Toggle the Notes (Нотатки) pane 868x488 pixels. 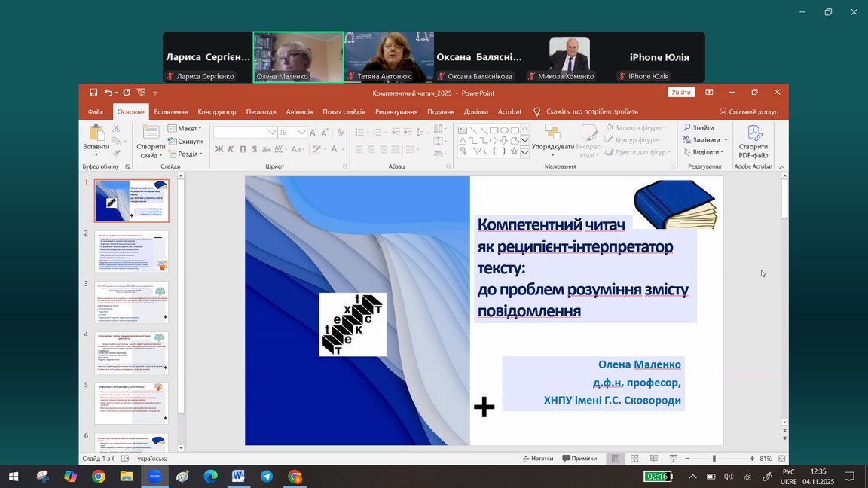537,459
